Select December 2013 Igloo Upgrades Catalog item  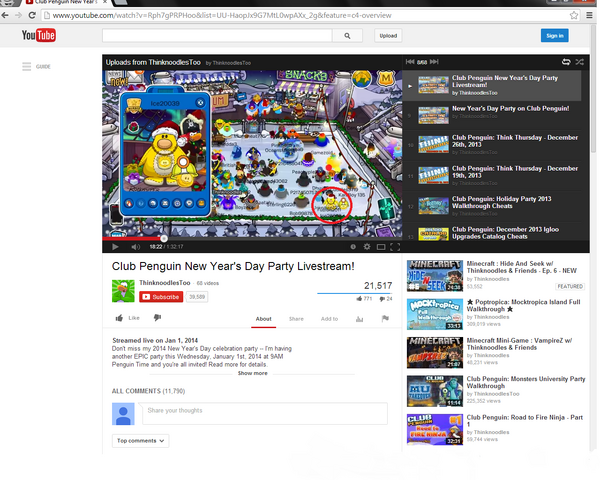494,233
